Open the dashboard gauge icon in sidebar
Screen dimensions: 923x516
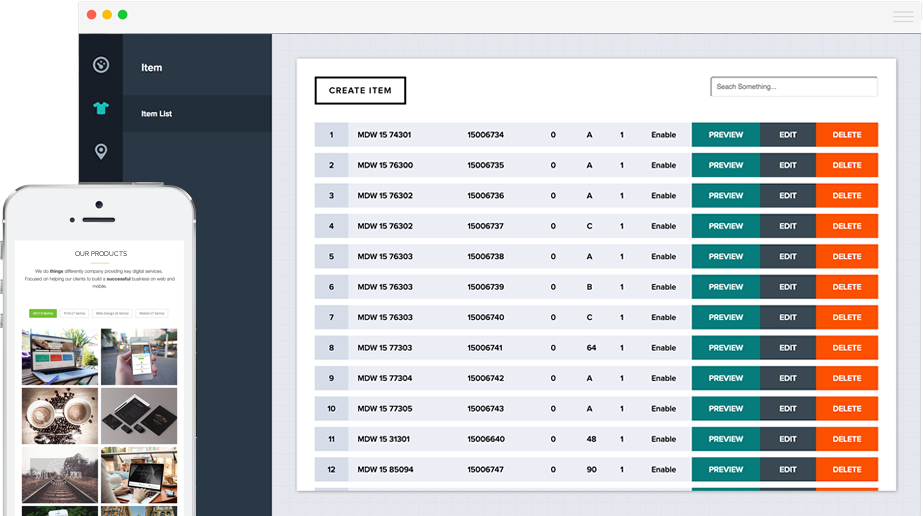100,66
